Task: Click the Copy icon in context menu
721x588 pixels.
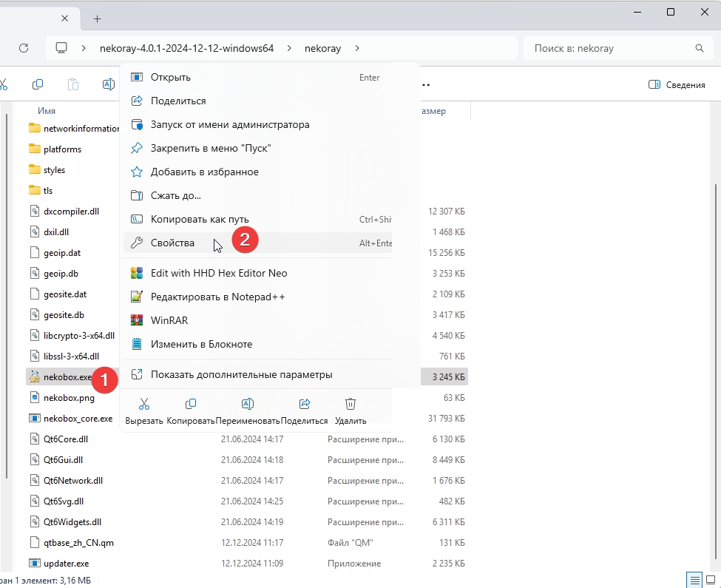Action: point(191,405)
